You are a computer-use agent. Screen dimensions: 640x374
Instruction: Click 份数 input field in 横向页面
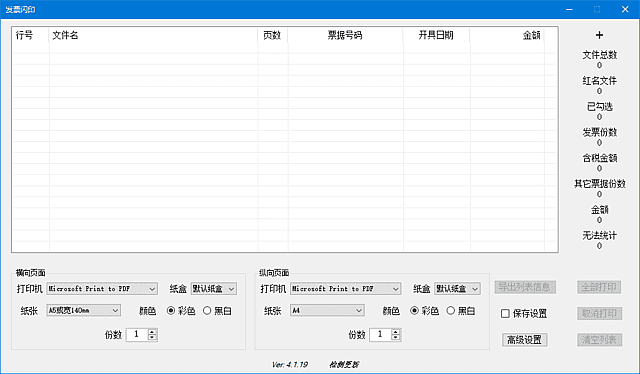[137, 335]
